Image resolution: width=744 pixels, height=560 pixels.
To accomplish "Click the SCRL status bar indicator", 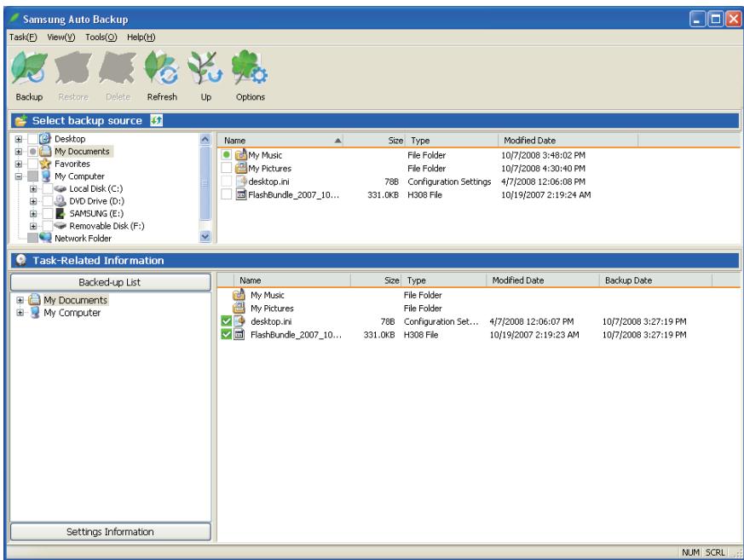I will [x=714, y=552].
